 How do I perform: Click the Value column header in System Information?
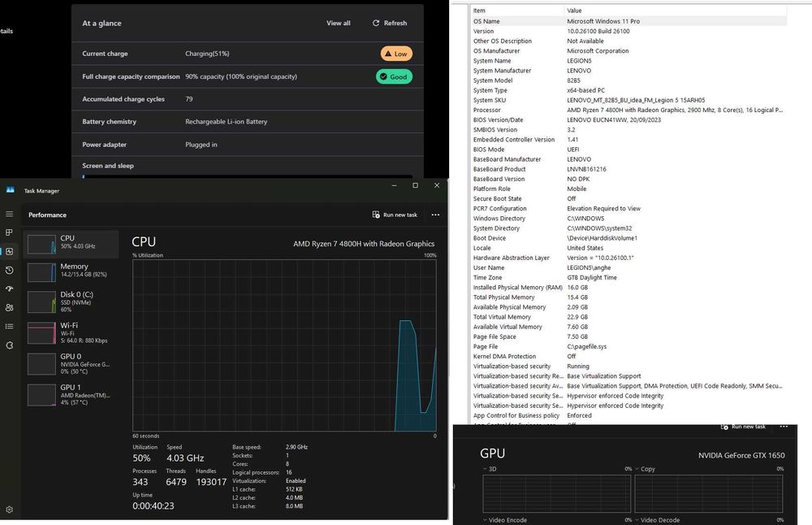pyautogui.click(x=676, y=11)
